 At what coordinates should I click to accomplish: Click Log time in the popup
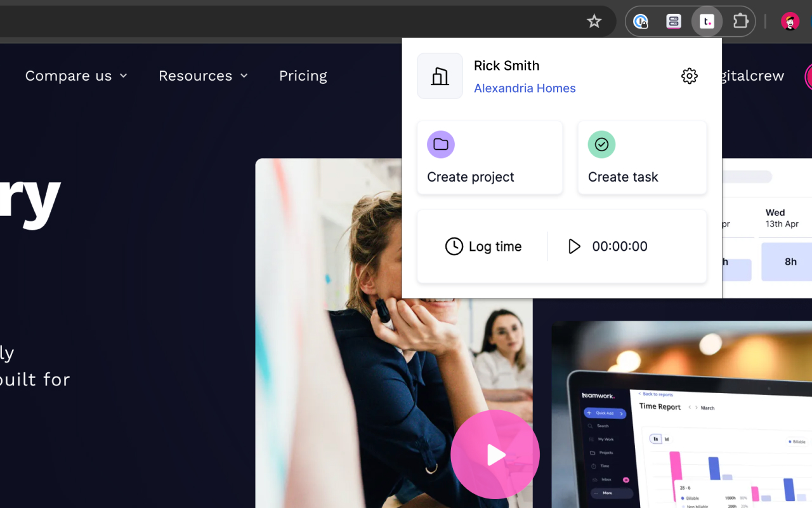(x=483, y=246)
